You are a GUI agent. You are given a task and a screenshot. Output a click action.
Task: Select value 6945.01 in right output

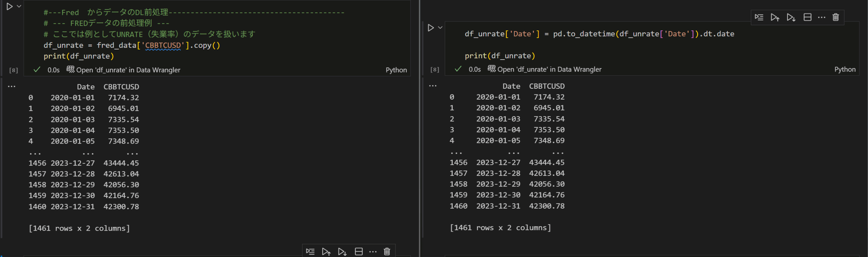(549, 108)
